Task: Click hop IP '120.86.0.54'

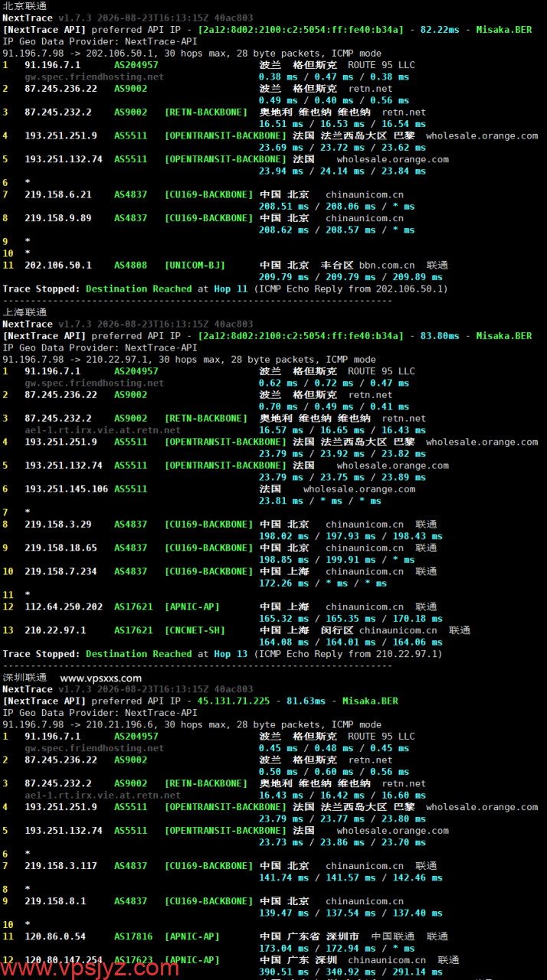Action: (55, 936)
